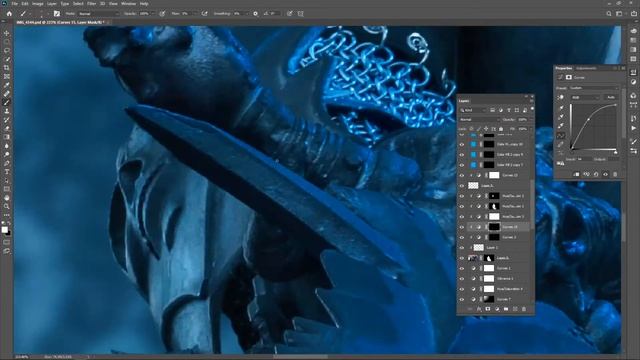Reset curves adjustment to defaults in Properties

(596, 174)
